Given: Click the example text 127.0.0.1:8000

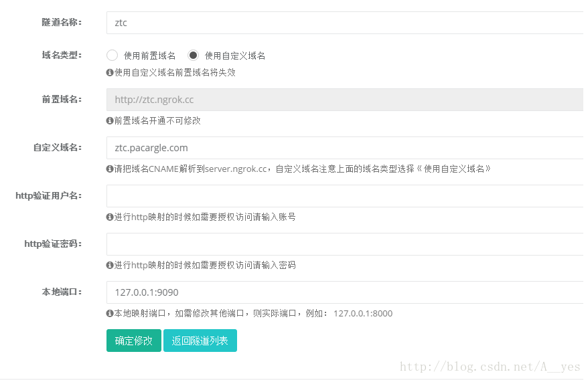Looking at the screenshot, I should click(363, 314).
